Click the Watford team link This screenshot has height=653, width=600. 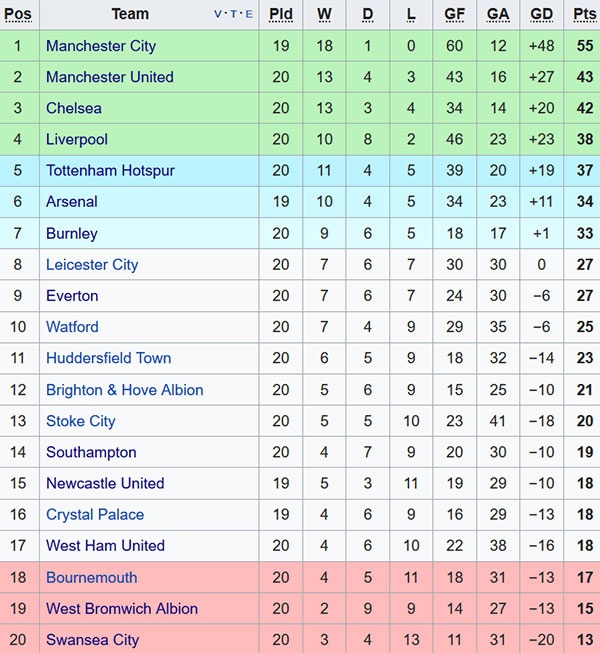(x=72, y=327)
